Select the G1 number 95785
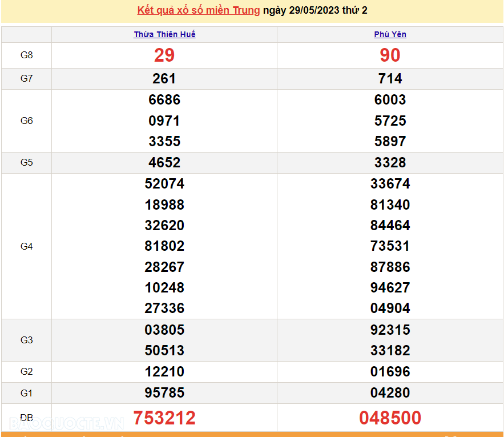504x437 pixels. click(x=164, y=392)
